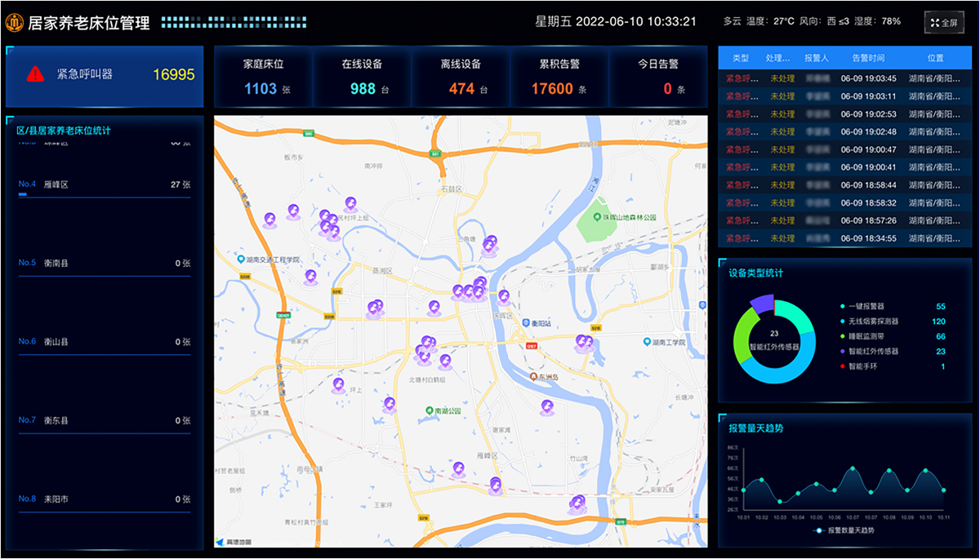This screenshot has width=980, height=559.
Task: Click the 今日告警 0 stat card
Action: 658,77
